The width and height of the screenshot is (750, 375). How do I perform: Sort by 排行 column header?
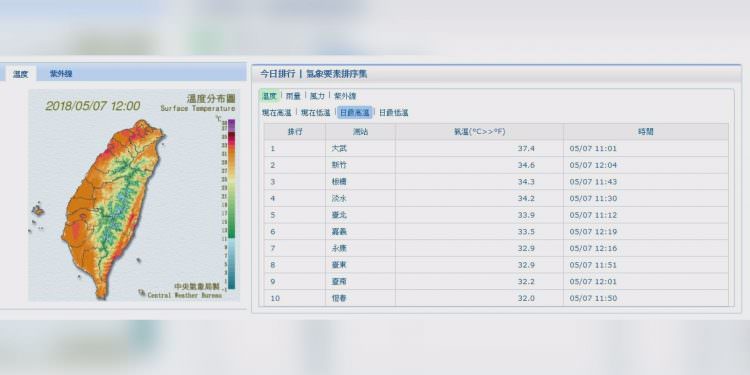coord(295,132)
